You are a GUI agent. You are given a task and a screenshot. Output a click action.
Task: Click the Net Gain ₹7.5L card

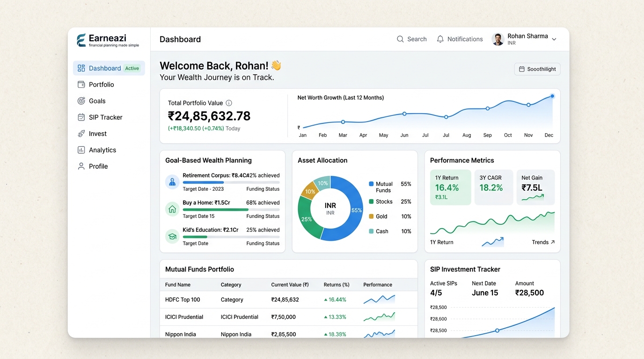(x=535, y=187)
